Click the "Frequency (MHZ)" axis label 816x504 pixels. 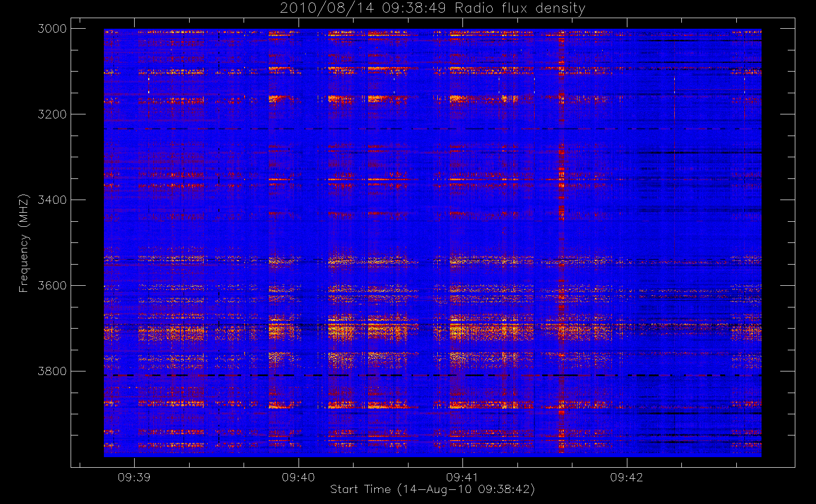coord(23,243)
